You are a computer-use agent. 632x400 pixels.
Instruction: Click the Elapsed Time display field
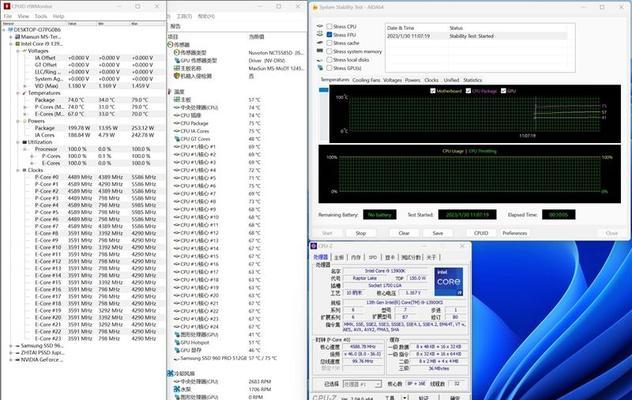[558, 215]
